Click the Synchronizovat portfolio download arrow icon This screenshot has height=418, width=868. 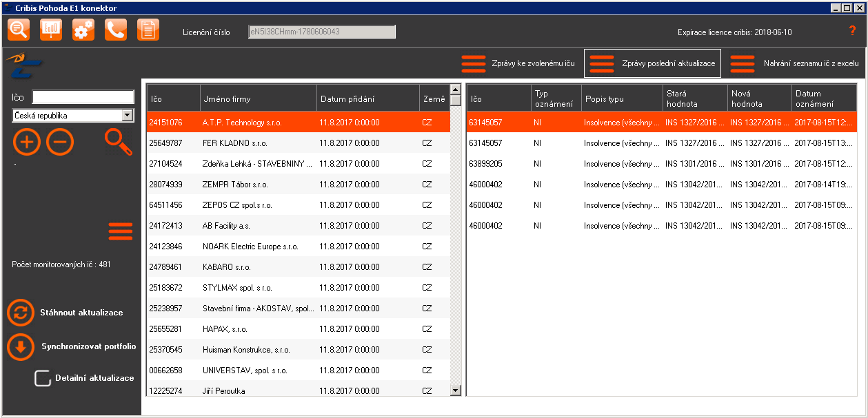tap(21, 347)
